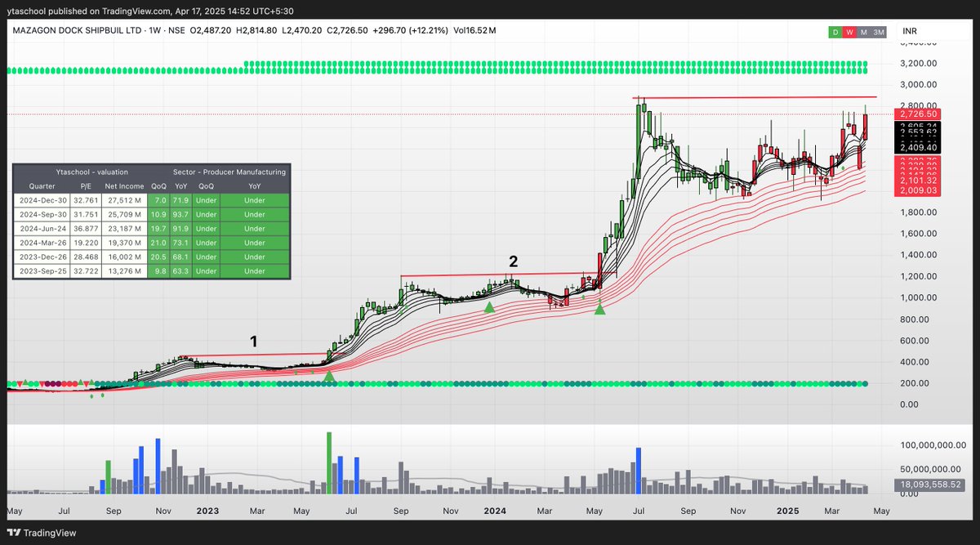980x545 pixels.
Task: Click the P/E value 36.877
Action: point(86,228)
